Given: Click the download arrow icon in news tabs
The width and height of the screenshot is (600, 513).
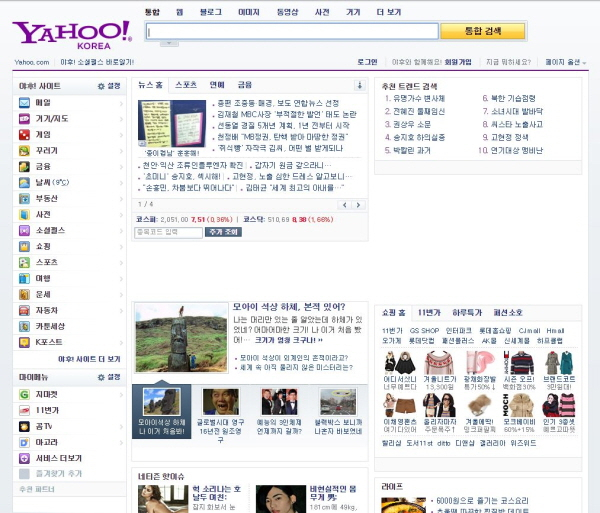Looking at the screenshot, I should [x=359, y=85].
